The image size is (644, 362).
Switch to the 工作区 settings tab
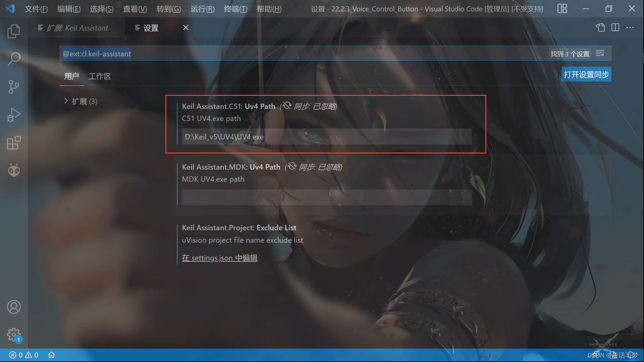[x=100, y=76]
